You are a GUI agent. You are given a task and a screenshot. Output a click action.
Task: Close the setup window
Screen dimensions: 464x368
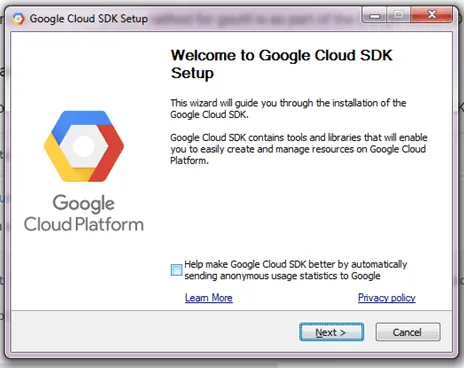[432, 15]
